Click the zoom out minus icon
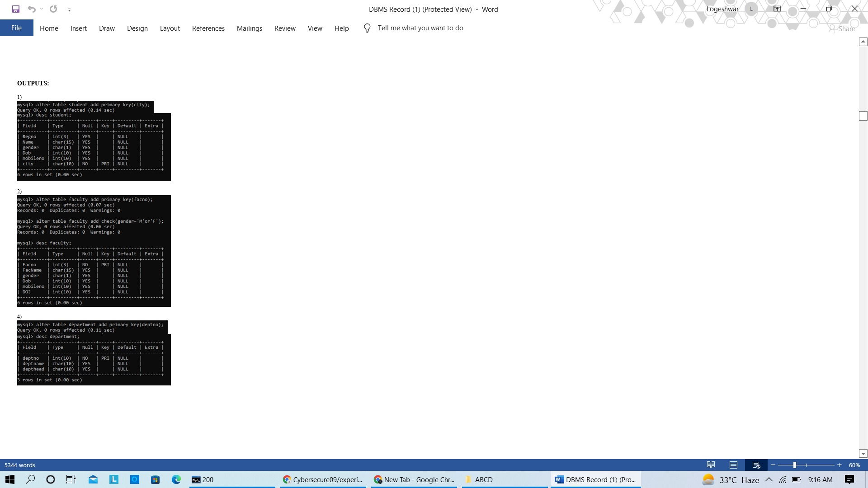 [773, 465]
